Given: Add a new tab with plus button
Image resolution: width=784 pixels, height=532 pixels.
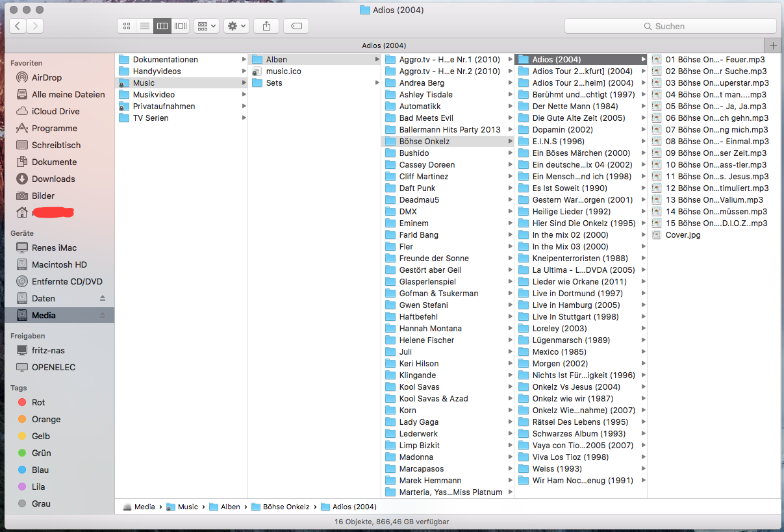Looking at the screenshot, I should [773, 45].
